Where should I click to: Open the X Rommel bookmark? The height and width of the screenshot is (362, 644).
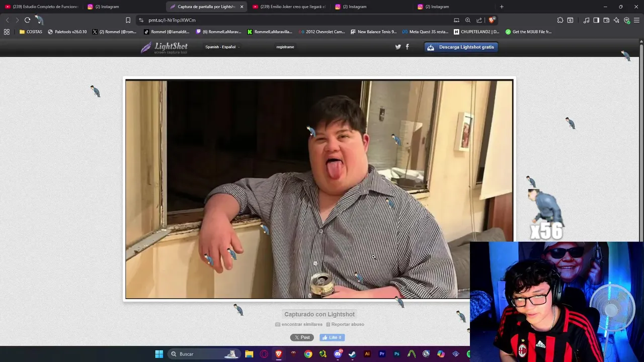[114, 32]
